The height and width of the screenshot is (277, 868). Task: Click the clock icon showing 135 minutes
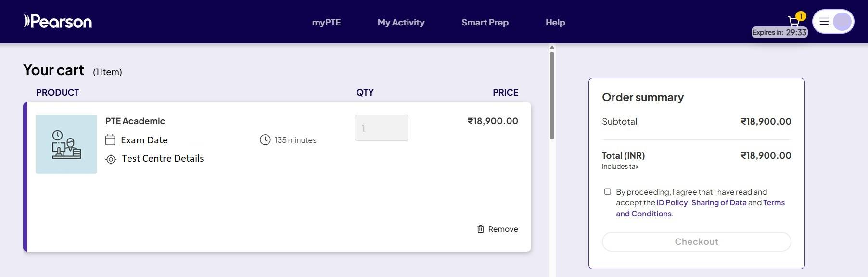(265, 140)
